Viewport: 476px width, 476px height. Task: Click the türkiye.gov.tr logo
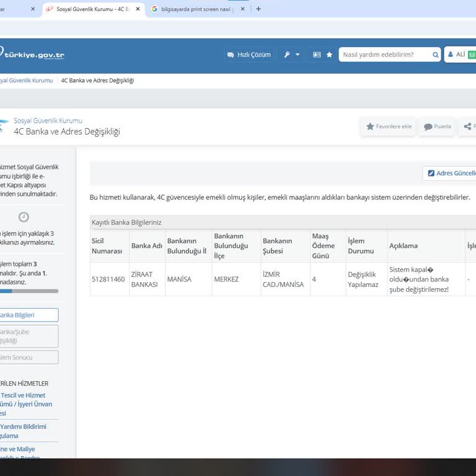[x=32, y=55]
